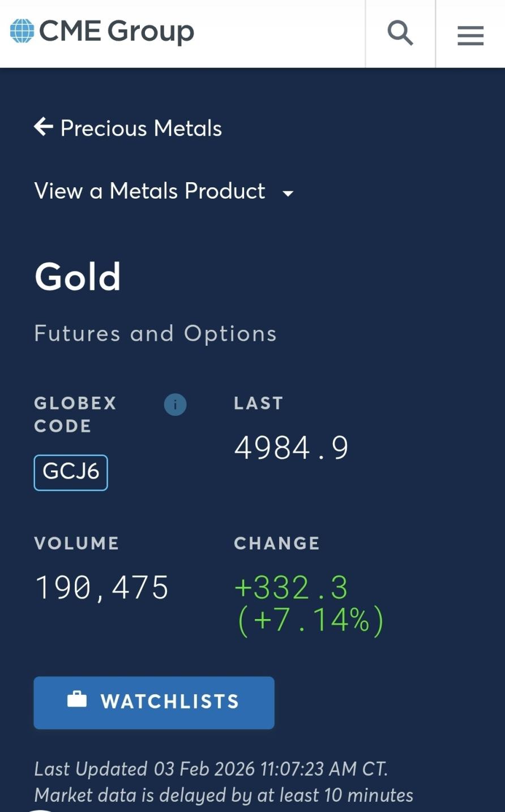Viewport: 505px width, 812px height.
Task: Click the delayed market data notice
Action: click(224, 795)
